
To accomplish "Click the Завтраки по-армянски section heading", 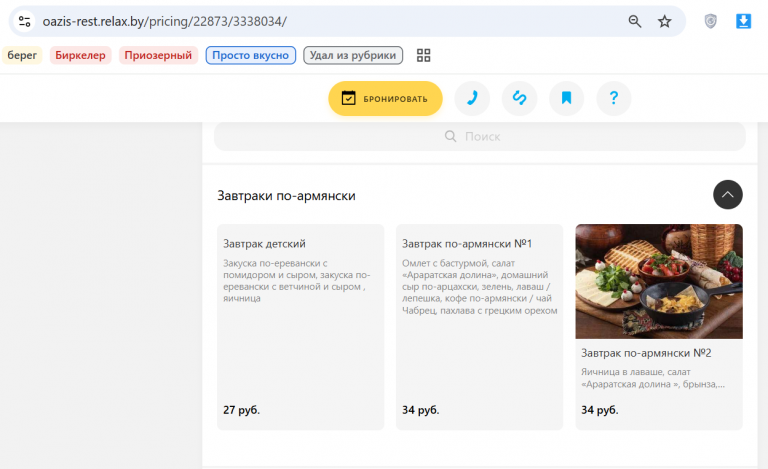I will (287, 196).
